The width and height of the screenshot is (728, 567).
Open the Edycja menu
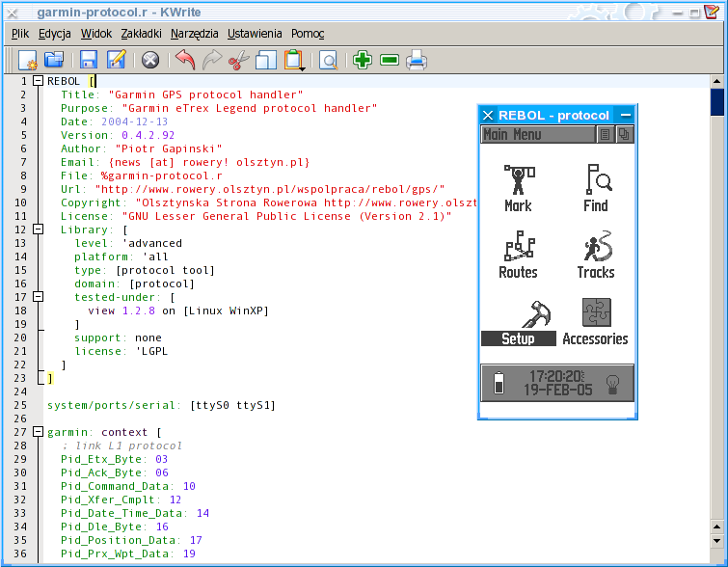click(x=55, y=34)
